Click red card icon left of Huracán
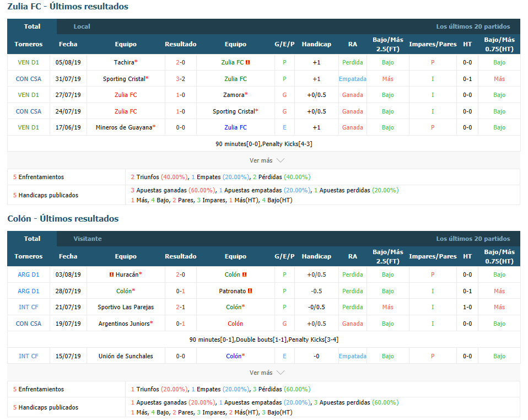This screenshot has width=528, height=420. pos(111,274)
